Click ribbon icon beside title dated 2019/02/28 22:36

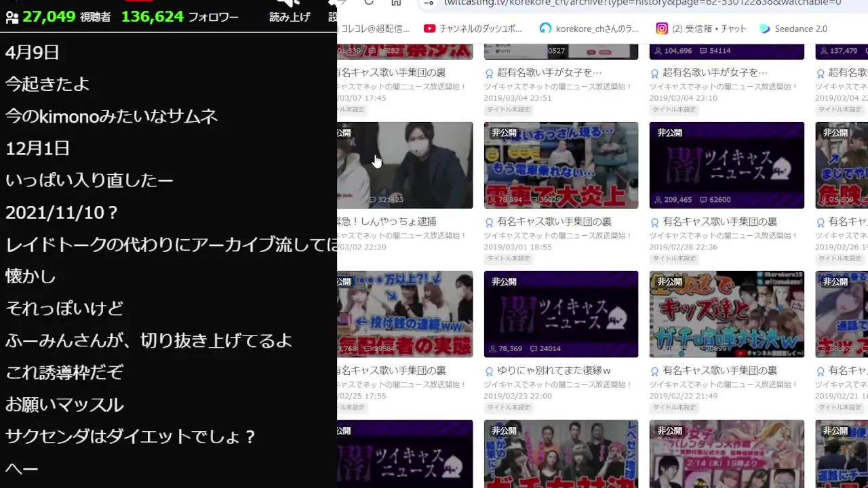(x=654, y=222)
